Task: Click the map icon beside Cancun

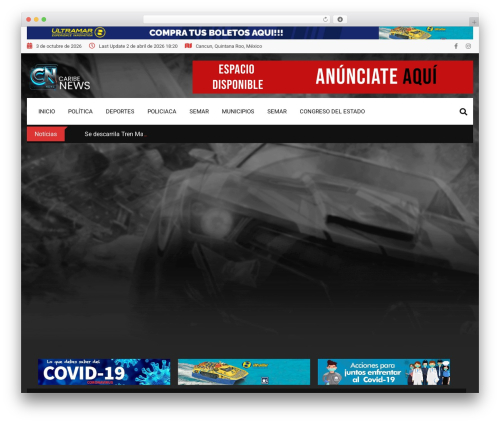Action: [188, 46]
